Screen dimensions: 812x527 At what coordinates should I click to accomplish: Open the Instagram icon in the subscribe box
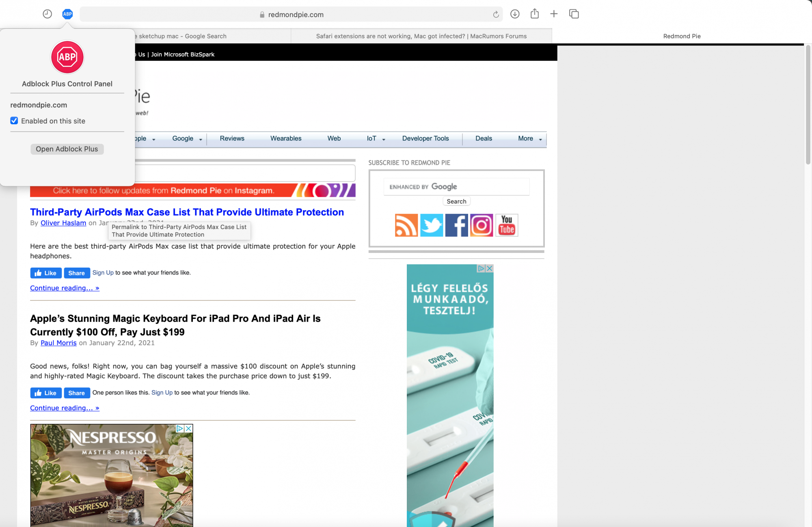click(482, 225)
